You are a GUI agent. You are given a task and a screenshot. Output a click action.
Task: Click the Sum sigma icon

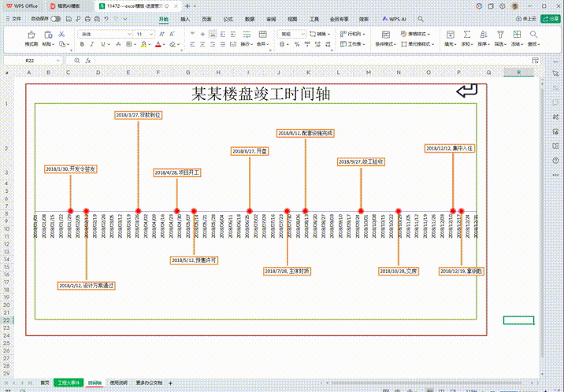tap(466, 35)
